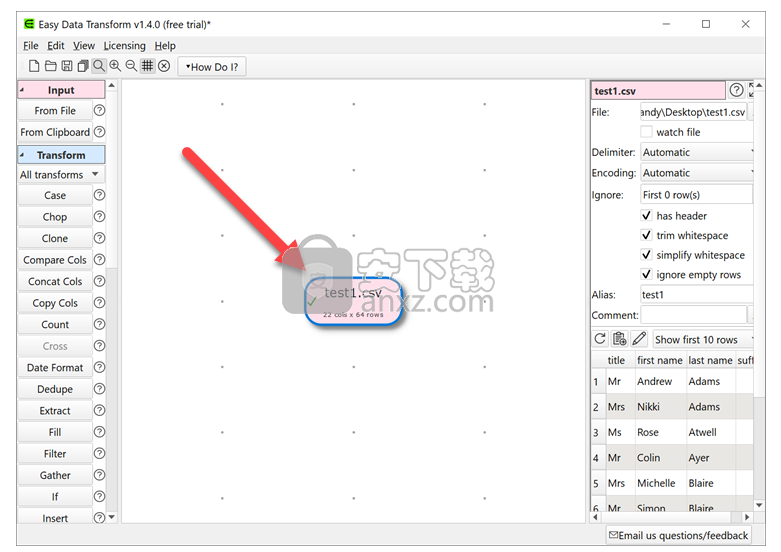The image size is (781, 552).
Task: Click the Save disk toolbar icon
Action: (67, 66)
